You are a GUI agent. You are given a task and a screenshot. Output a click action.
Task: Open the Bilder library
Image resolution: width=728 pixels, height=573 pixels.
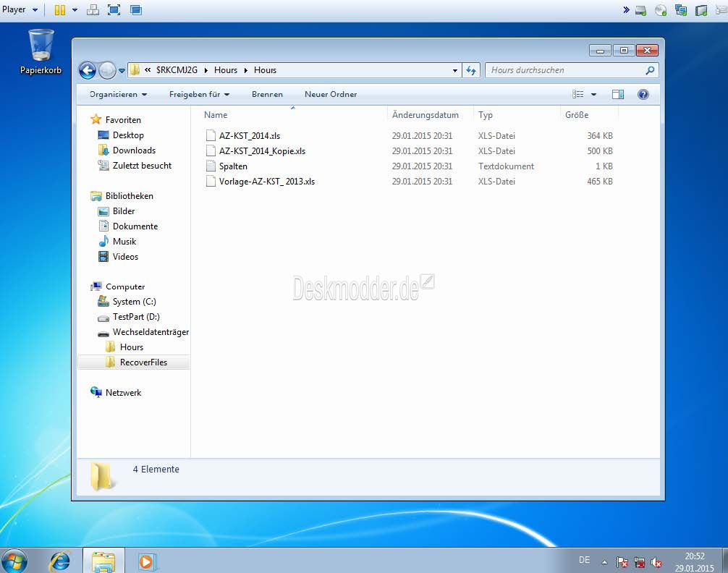pyautogui.click(x=123, y=211)
